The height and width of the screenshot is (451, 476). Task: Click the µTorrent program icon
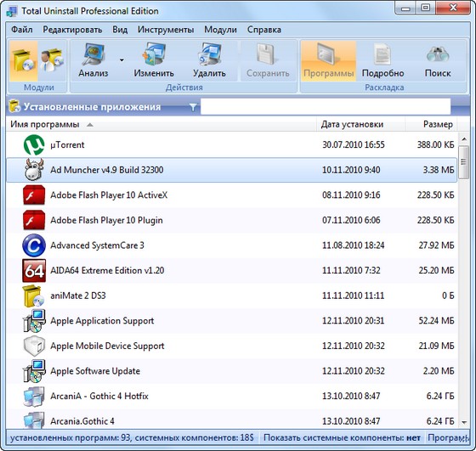pos(34,144)
